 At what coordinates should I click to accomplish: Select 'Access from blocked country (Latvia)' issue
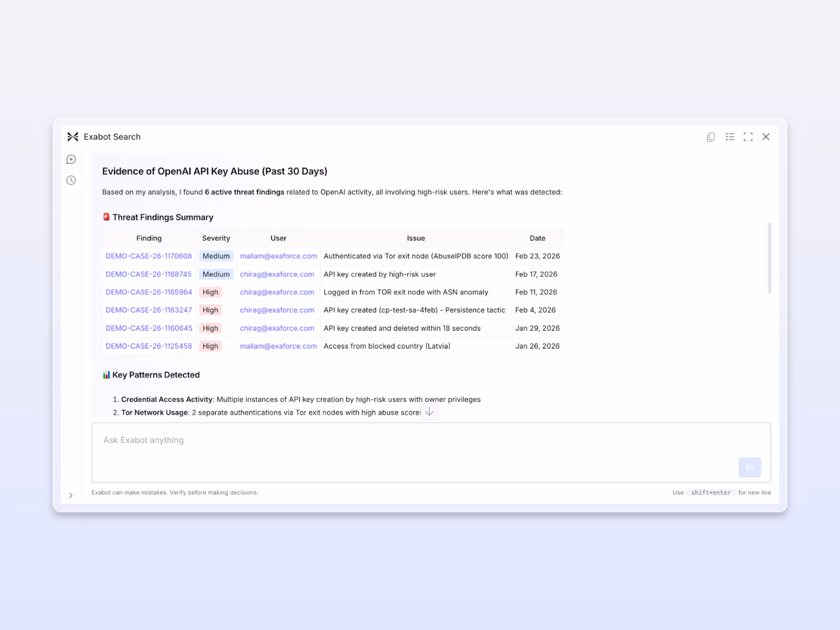387,346
